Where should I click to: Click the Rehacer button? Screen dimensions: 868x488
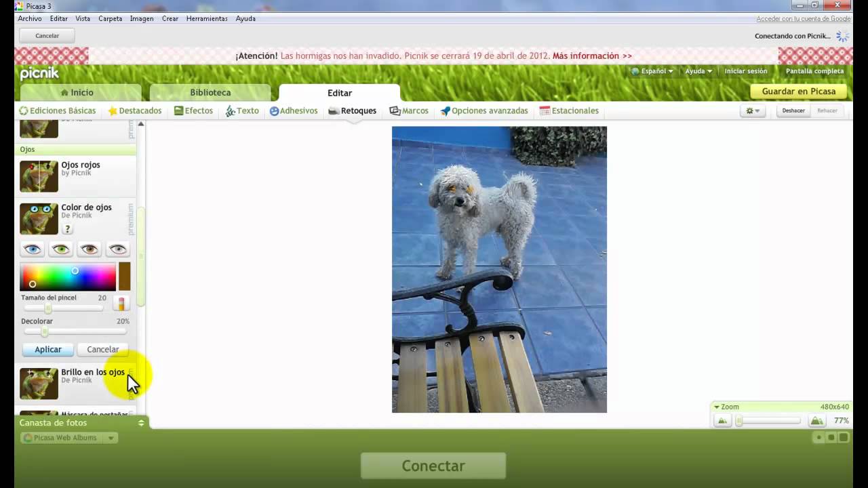tap(827, 110)
